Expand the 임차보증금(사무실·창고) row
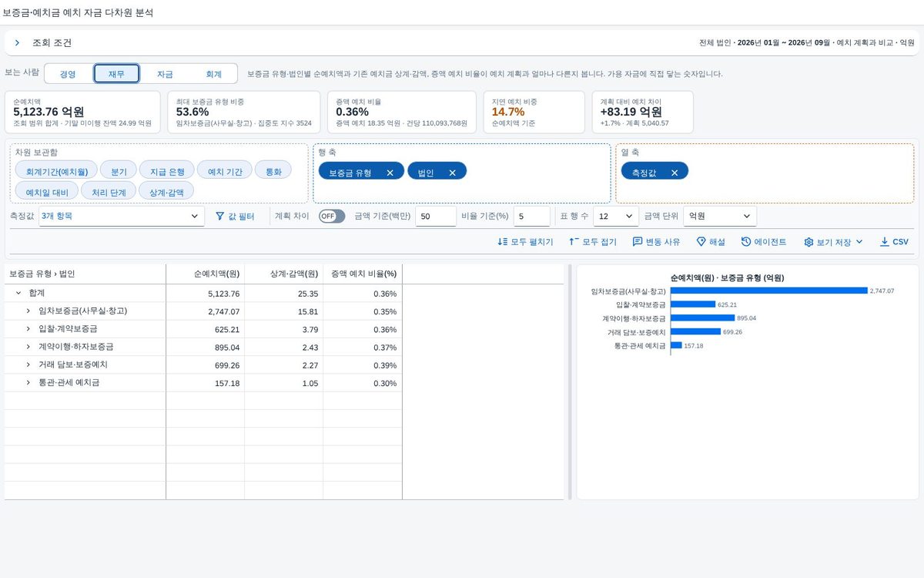Screen dimensions: 924x578 28,311
